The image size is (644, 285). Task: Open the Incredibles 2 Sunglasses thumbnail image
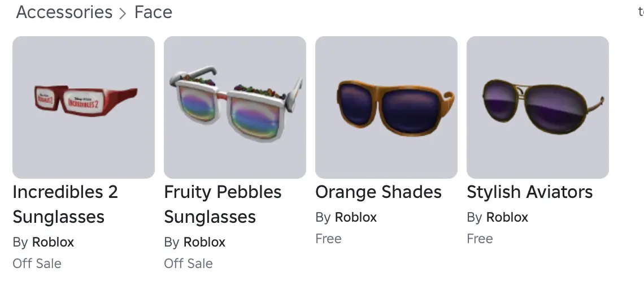coord(84,107)
